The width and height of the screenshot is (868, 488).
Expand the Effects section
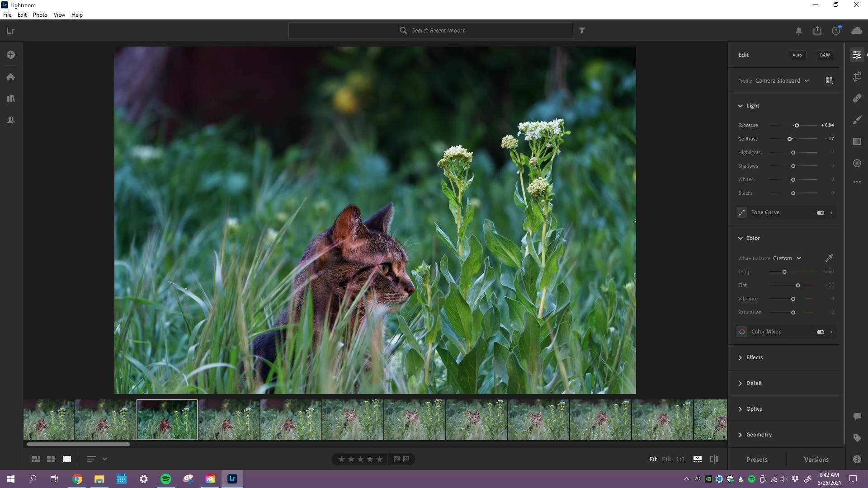[754, 357]
